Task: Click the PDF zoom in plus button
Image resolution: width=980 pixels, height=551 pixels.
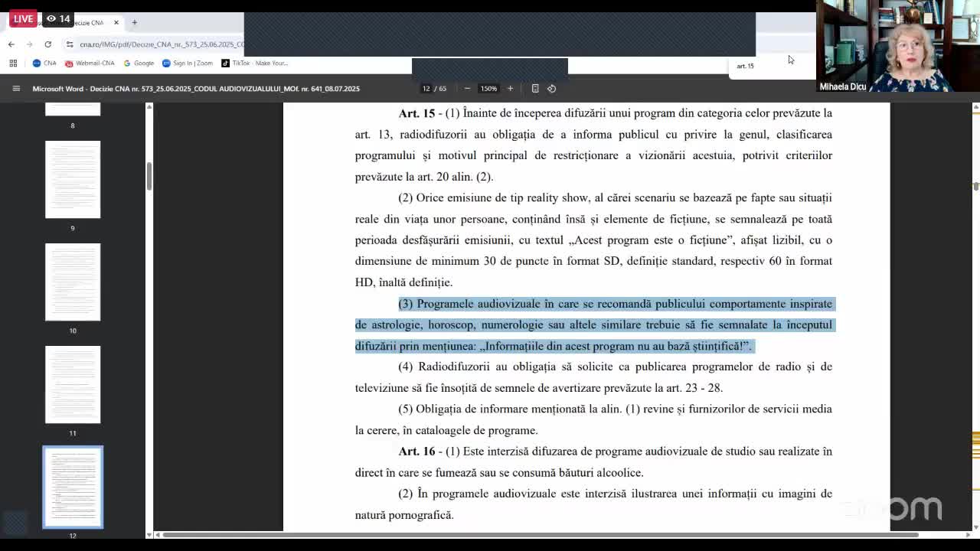Action: (510, 89)
